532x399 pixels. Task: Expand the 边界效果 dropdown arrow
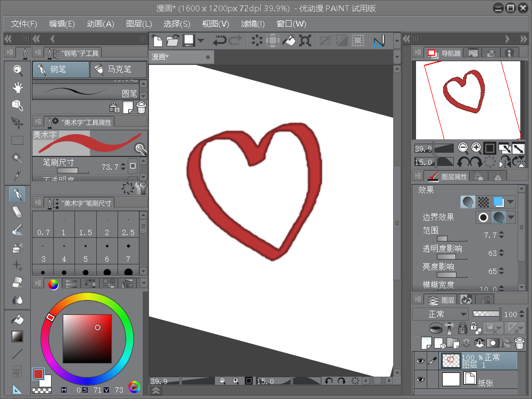point(511,217)
